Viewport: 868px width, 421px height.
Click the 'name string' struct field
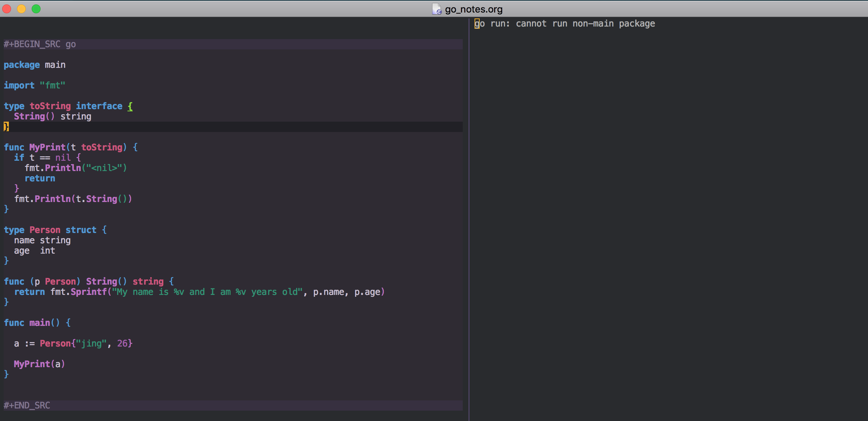point(42,240)
